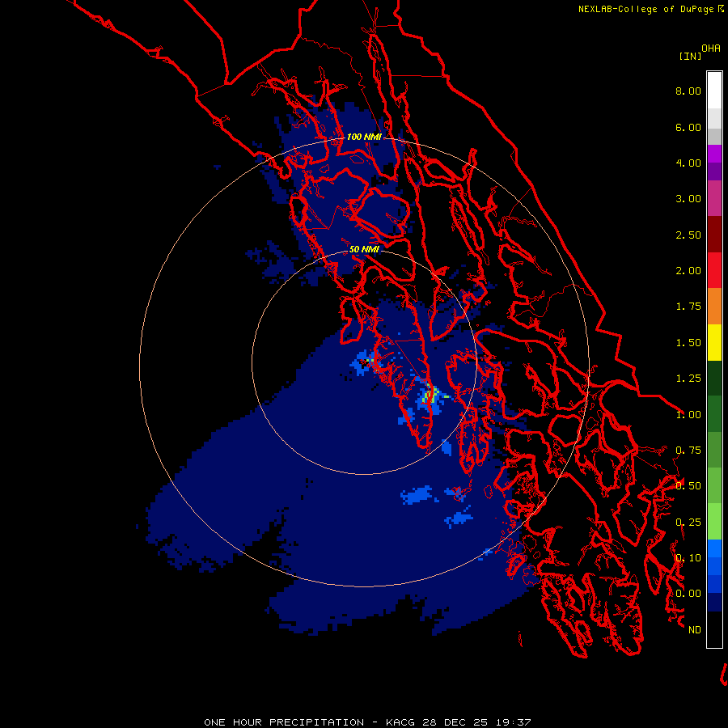Screen dimensions: 728x728
Task: Pick the white swatch at the top of the color scale
Action: [714, 91]
